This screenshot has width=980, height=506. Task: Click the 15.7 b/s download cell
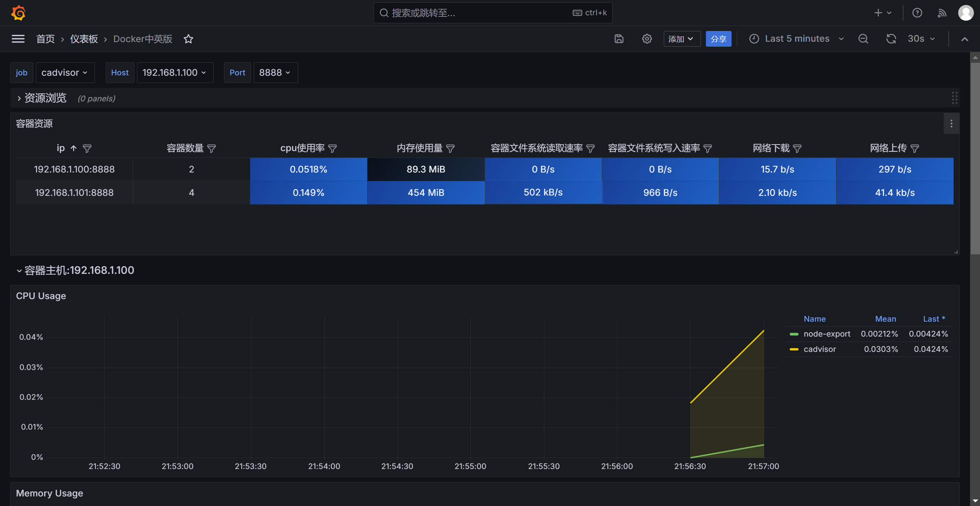(777, 169)
